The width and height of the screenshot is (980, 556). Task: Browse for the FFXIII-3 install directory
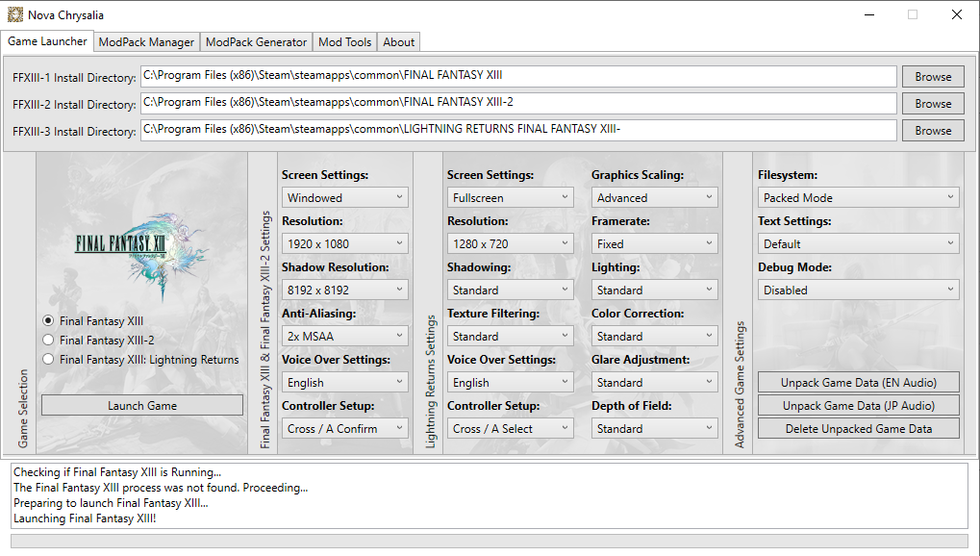[933, 130]
